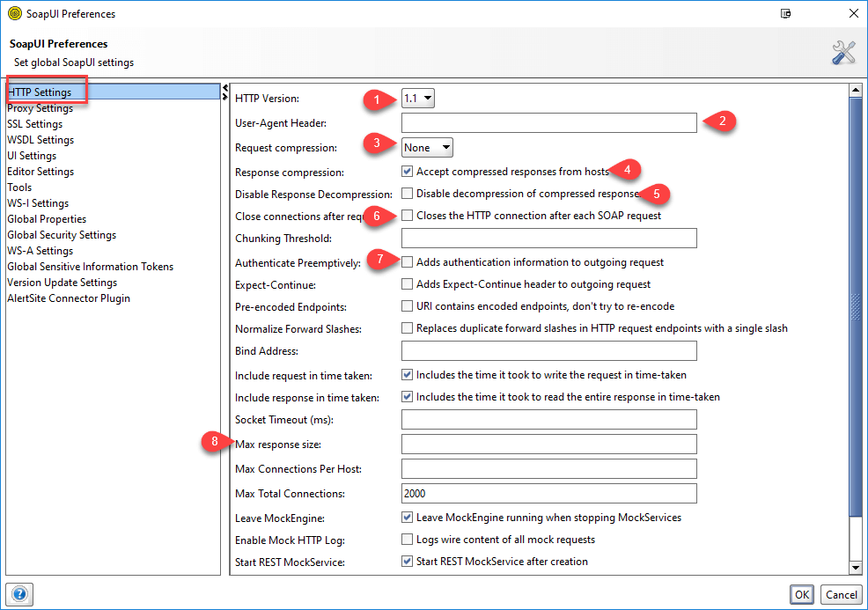Uncheck Accept compressed responses from hosts
868x610 pixels.
(408, 172)
